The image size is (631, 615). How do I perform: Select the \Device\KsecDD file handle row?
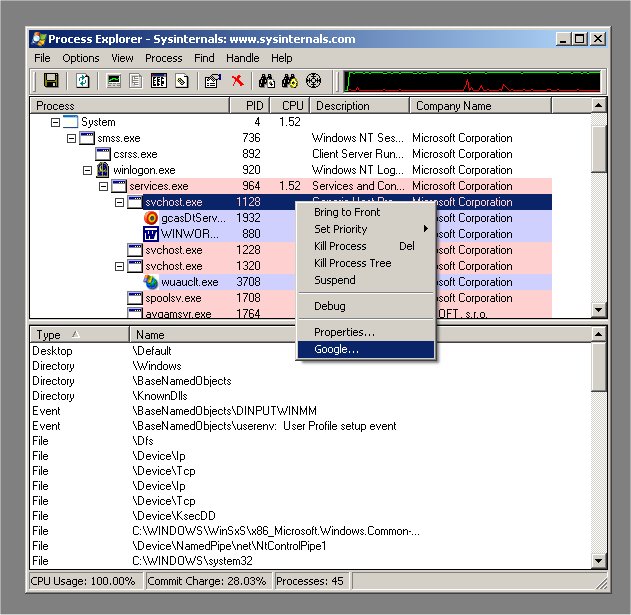[x=311, y=516]
